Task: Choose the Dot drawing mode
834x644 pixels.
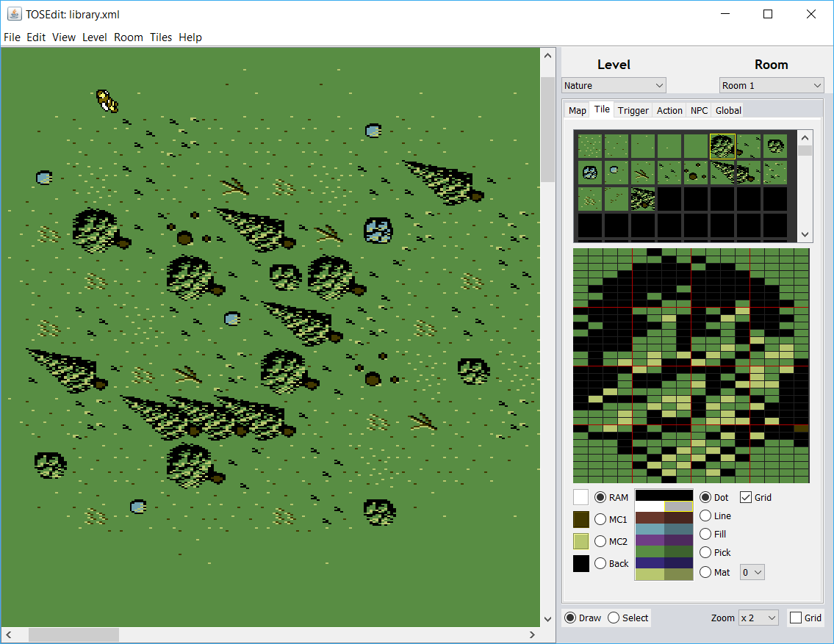Action: 705,497
